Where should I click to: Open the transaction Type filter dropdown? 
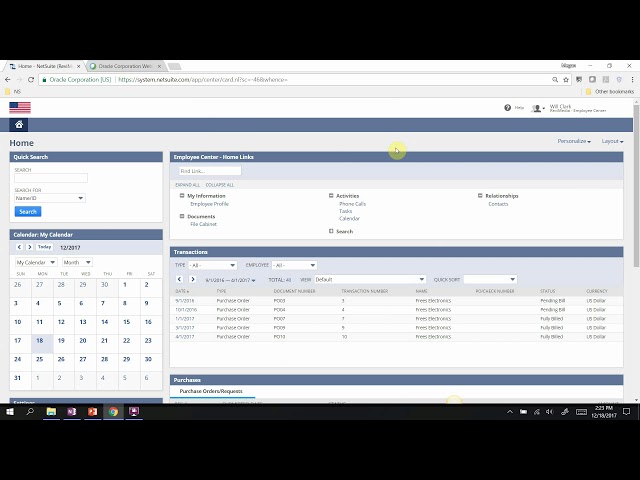(x=212, y=265)
